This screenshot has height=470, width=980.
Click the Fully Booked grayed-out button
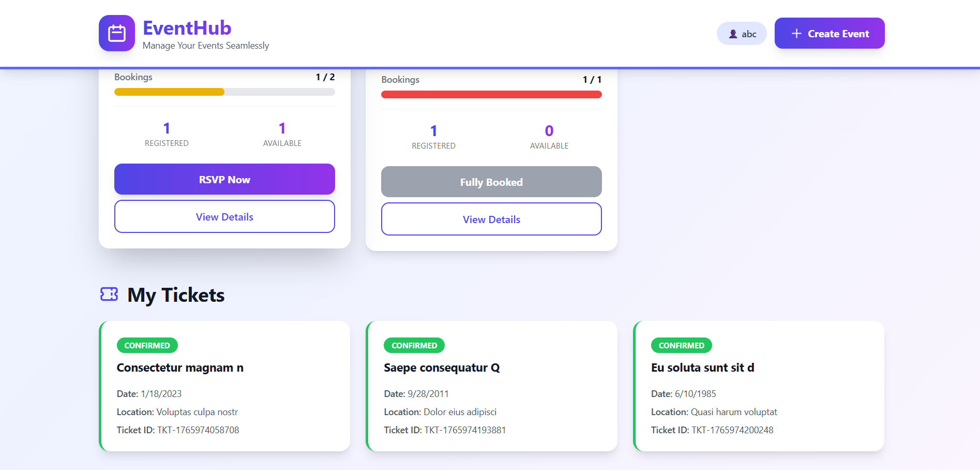coord(491,182)
